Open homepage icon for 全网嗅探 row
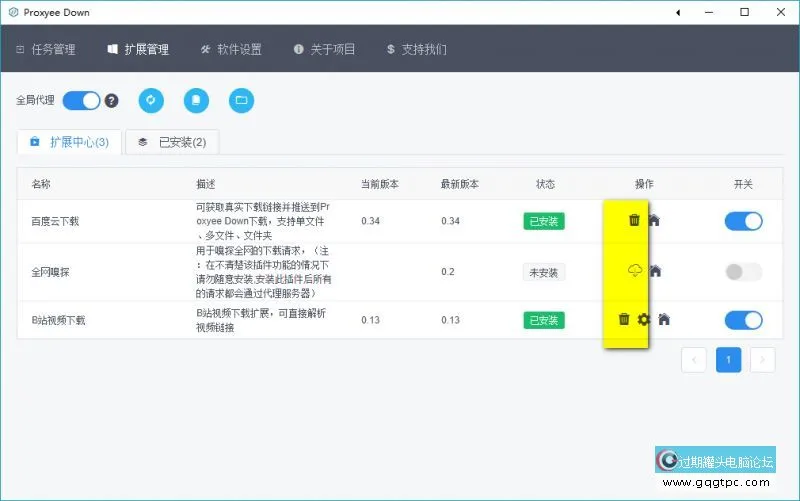Screen dimensions: 800x501 655,270
